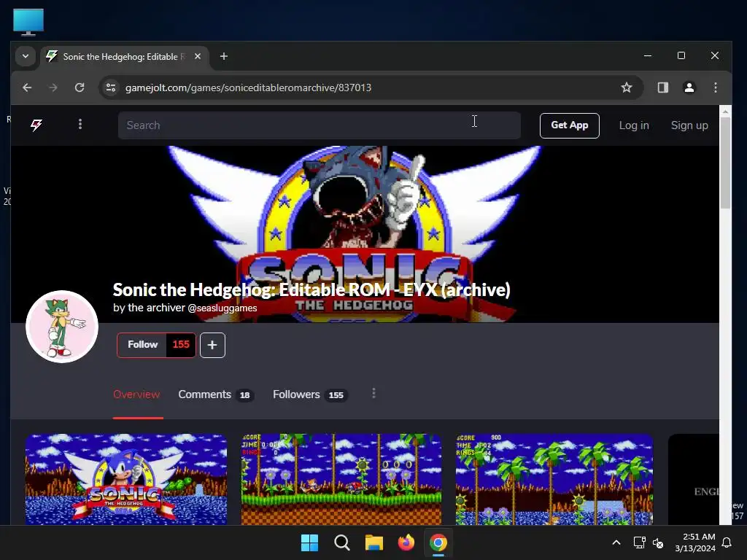Click the Game Jolt lightning logo

tap(36, 125)
